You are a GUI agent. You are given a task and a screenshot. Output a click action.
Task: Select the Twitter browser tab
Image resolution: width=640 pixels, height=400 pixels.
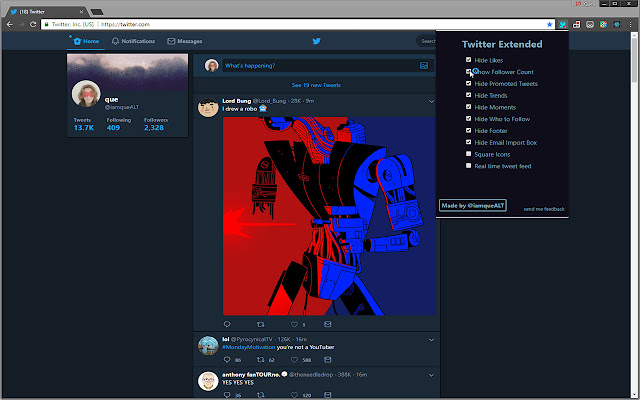pyautogui.click(x=47, y=12)
